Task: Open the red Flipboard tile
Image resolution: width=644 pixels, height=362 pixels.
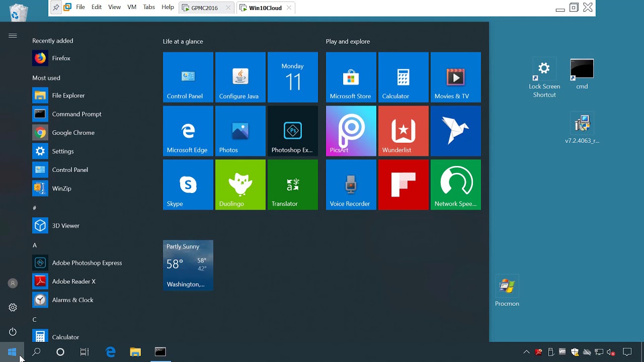Action: tap(403, 185)
